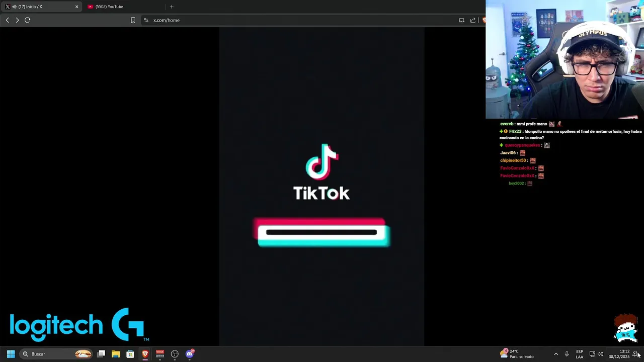Viewport: 644px width, 362px height.
Task: Click username Jaavi06 in stream chat
Action: coord(508,153)
